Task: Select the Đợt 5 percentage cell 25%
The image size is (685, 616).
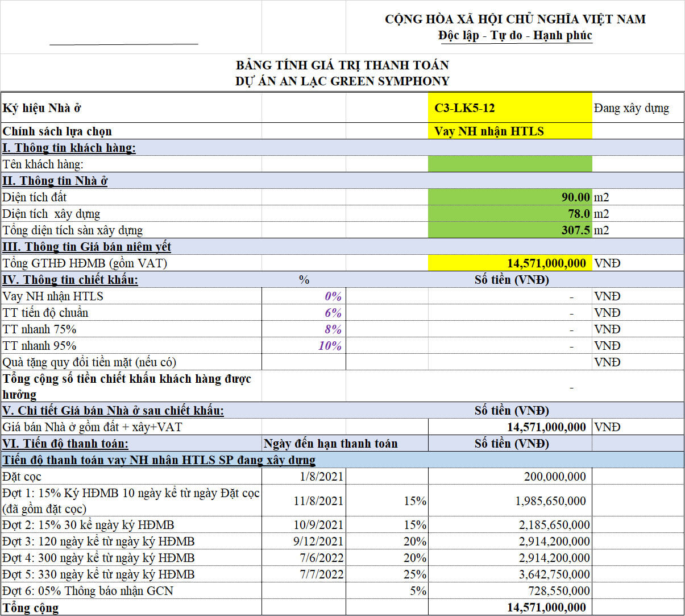Action: pos(387,574)
